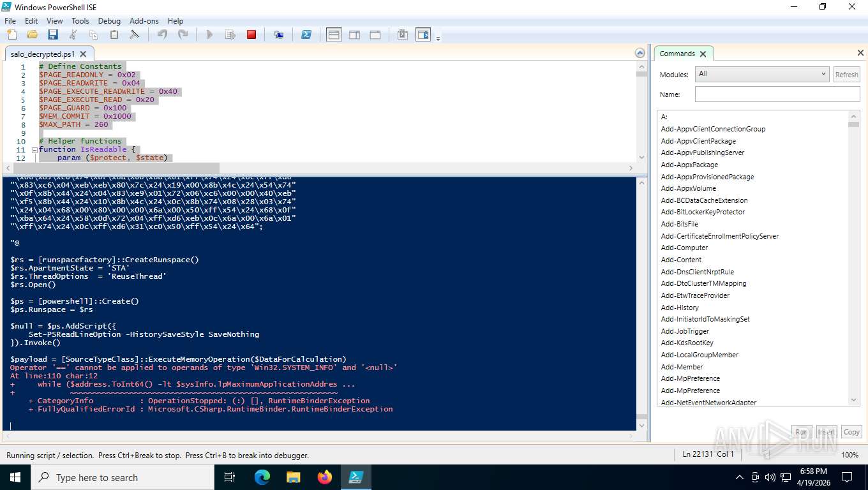Click the Refresh modules button
Screen dimensions: 868x490
846,75
